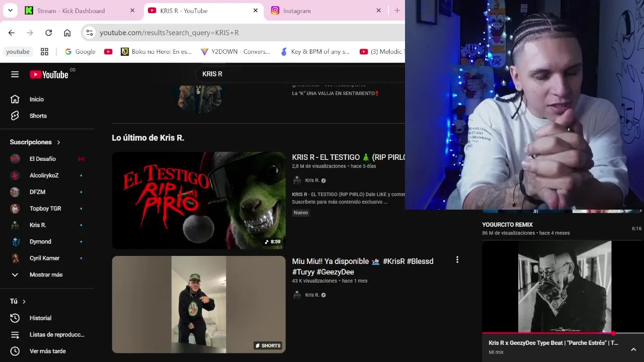The height and width of the screenshot is (362, 644).
Task: Open Ver más tarde list
Action: [x=47, y=351]
